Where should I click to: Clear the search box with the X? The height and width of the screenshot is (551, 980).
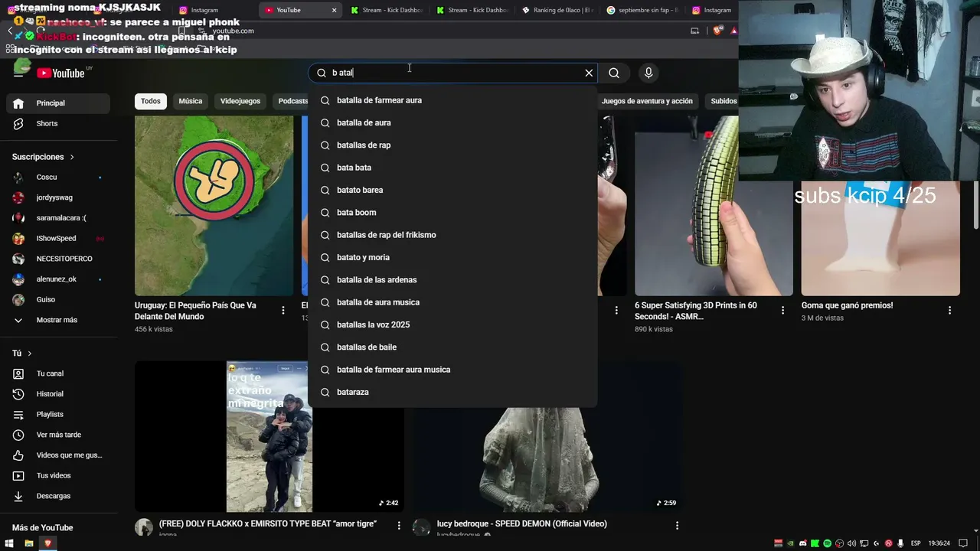point(589,73)
